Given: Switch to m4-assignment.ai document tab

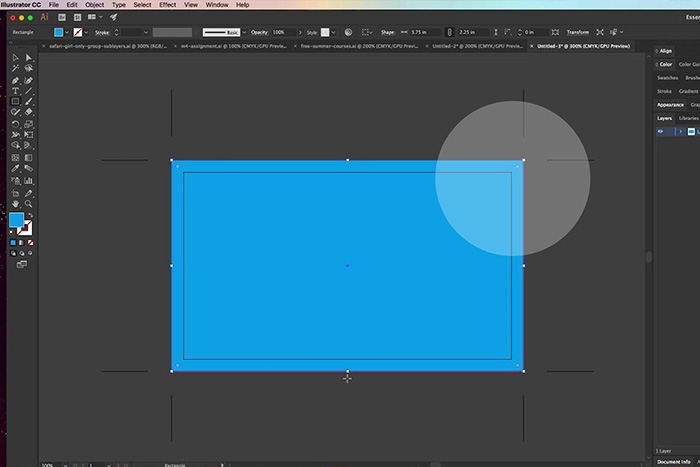Looking at the screenshot, I should tap(233, 46).
